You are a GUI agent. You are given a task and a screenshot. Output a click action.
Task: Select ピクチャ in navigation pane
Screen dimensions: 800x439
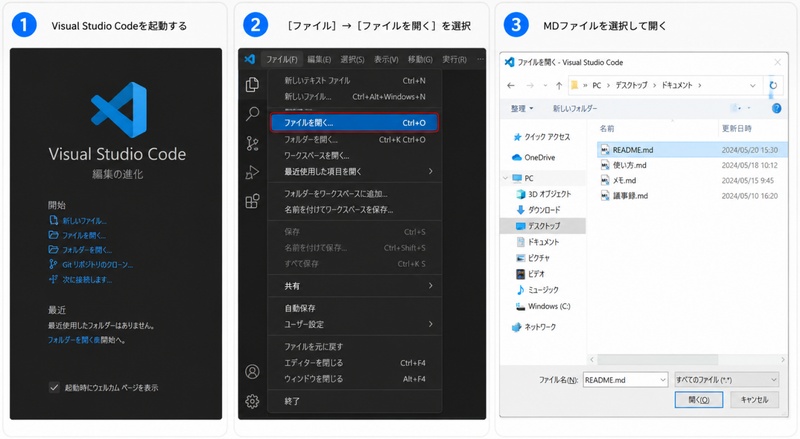click(533, 258)
